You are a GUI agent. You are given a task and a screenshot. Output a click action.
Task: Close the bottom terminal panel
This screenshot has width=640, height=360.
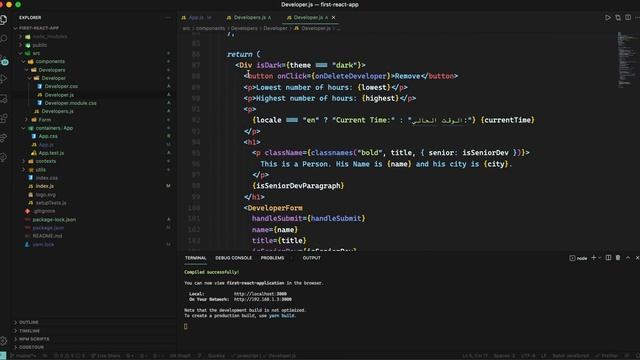(637, 258)
